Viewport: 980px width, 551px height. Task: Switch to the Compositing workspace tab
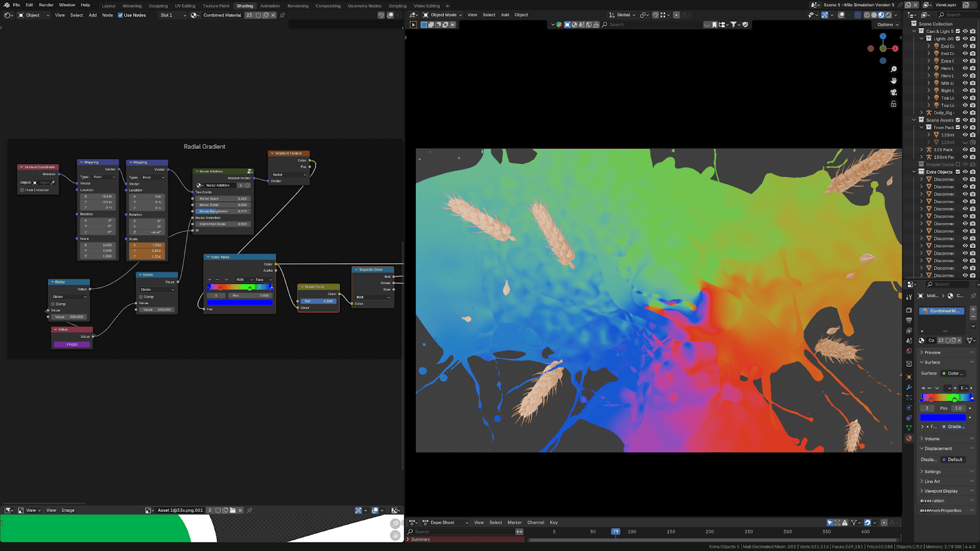pyautogui.click(x=328, y=6)
